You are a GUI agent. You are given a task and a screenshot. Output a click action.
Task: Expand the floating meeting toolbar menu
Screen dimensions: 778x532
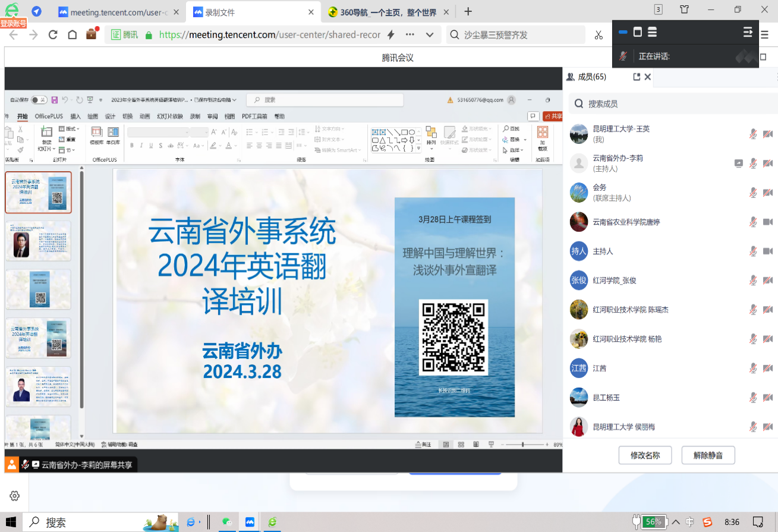click(x=748, y=32)
